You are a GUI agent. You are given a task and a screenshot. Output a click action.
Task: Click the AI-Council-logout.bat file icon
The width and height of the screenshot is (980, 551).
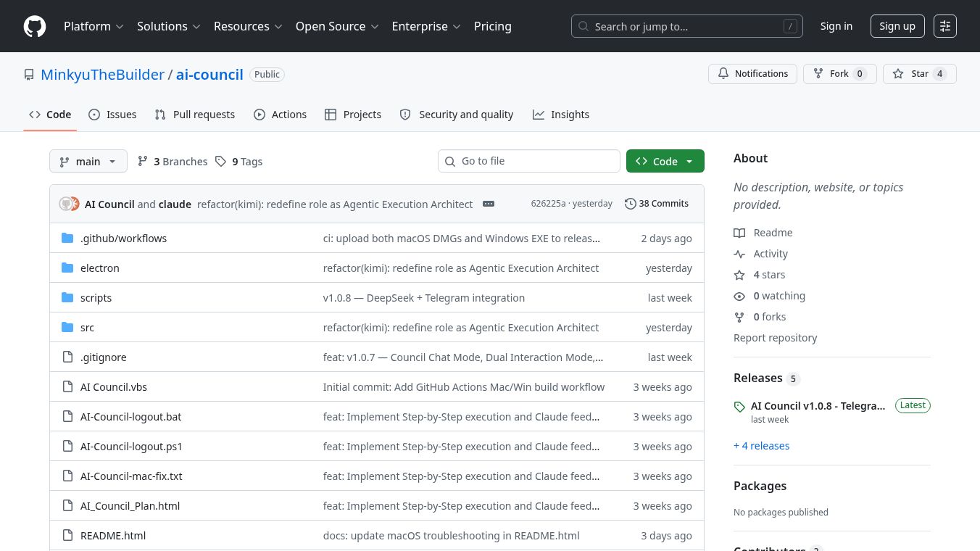click(67, 416)
